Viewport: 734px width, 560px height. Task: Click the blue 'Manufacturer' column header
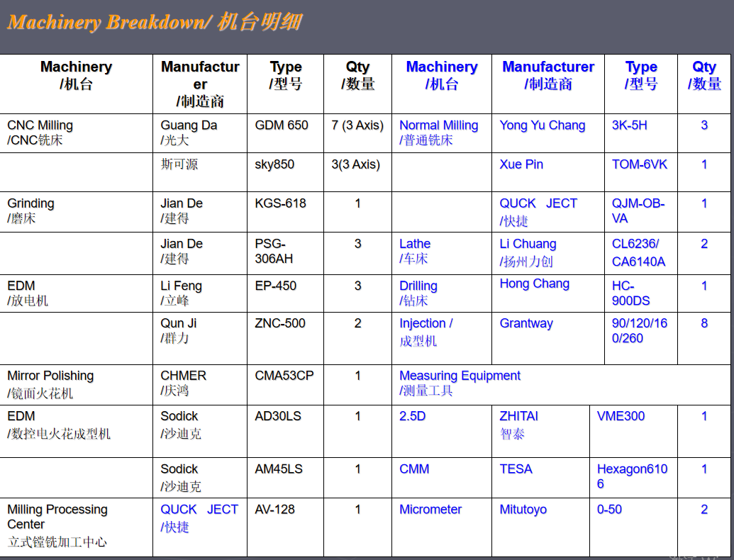tap(548, 84)
